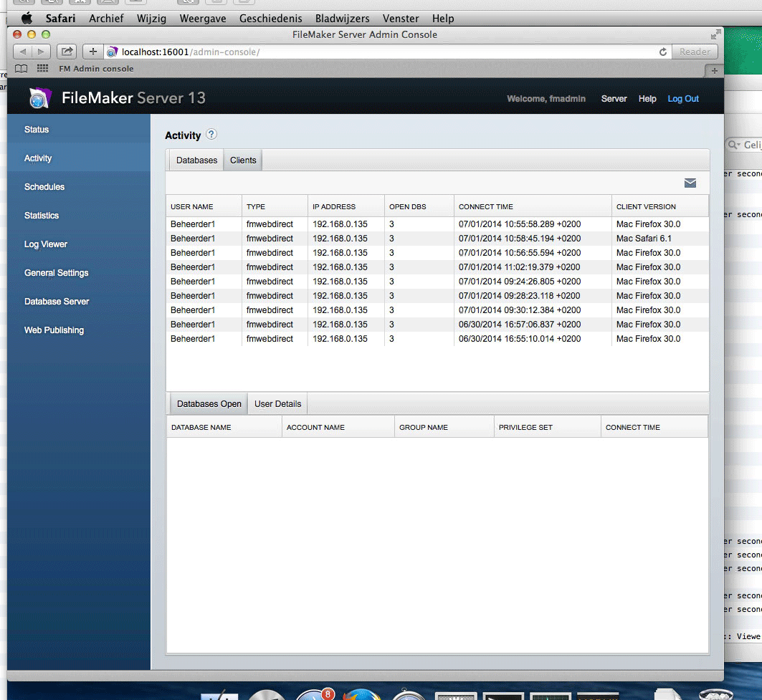Click the Trash icon in the Dock

coord(716,695)
